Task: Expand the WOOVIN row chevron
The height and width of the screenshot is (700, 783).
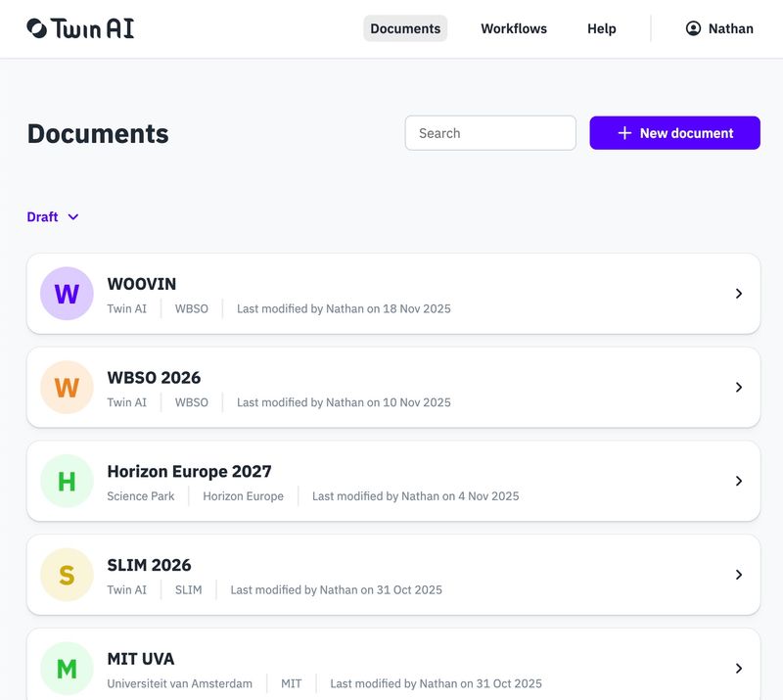Action: [738, 294]
